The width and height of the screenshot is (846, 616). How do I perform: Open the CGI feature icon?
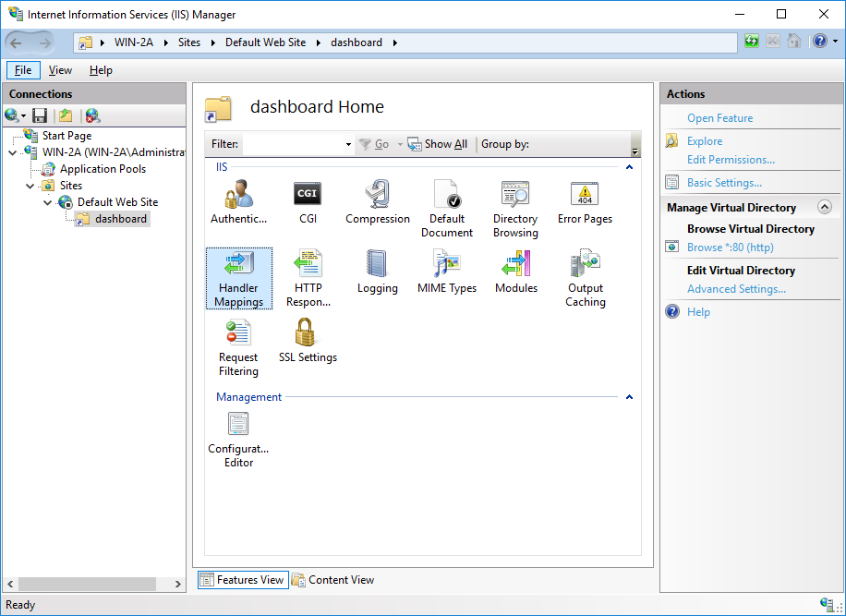[308, 196]
